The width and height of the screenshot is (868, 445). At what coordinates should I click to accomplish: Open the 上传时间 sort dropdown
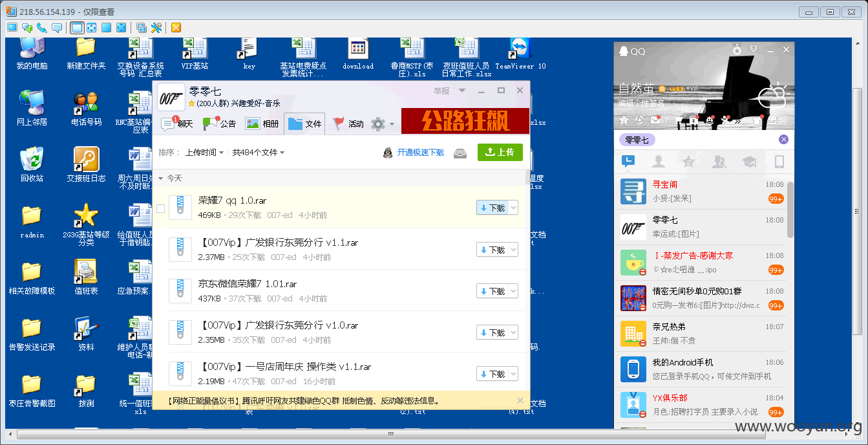coord(204,153)
